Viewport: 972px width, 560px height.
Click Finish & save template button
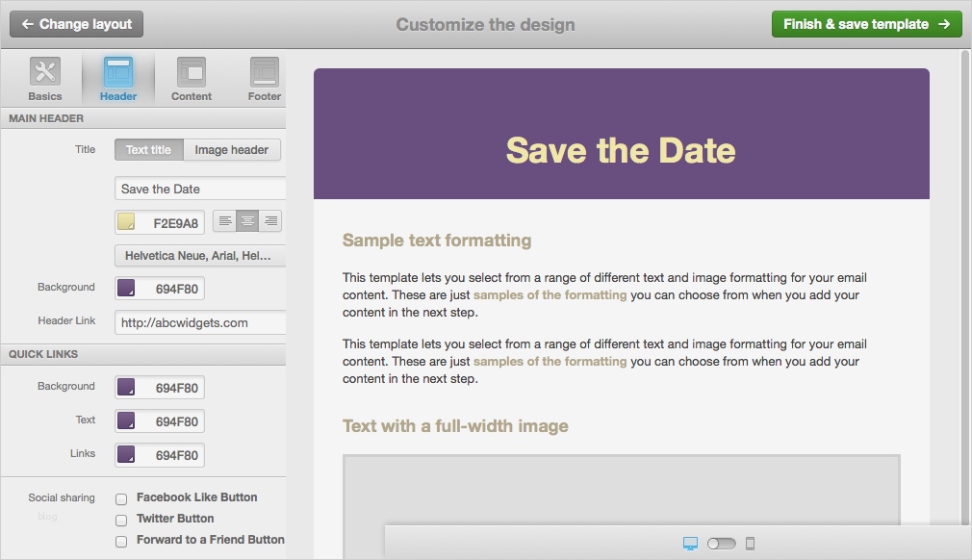[x=866, y=24]
